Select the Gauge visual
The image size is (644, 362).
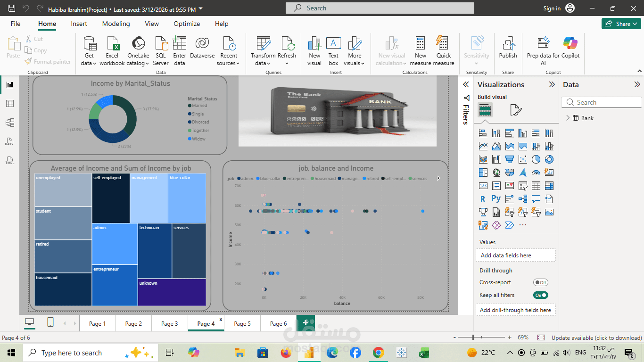pyautogui.click(x=536, y=173)
